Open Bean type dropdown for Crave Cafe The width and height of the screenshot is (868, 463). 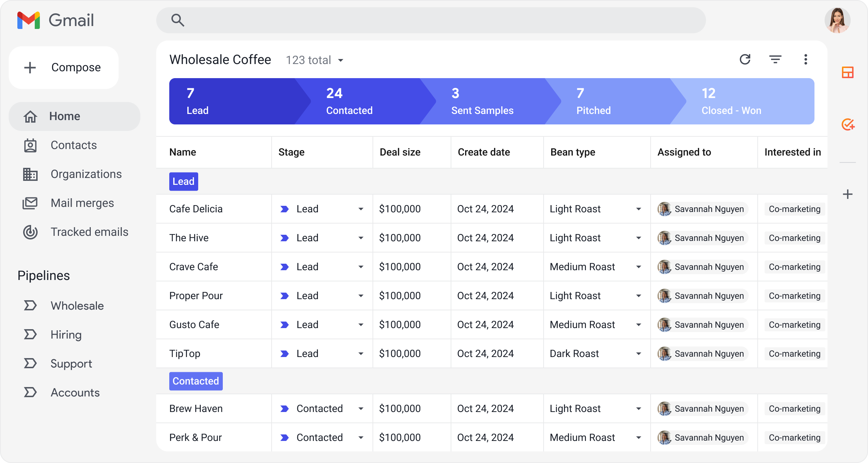click(638, 267)
